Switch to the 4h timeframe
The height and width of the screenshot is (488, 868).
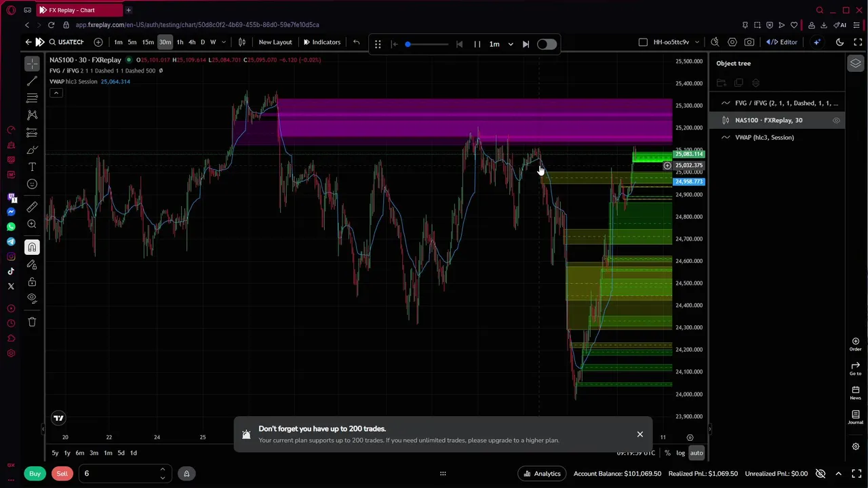(192, 42)
